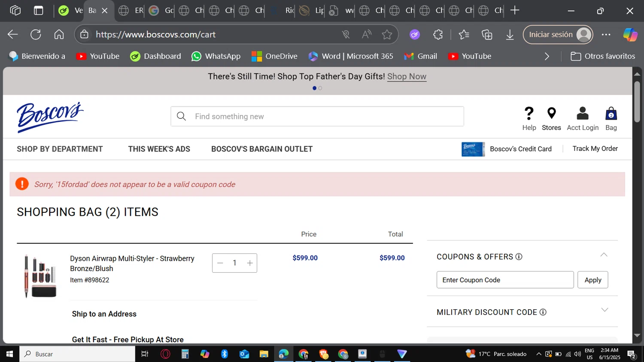Open Outlook from the taskbar
This screenshot has width=644, height=362.
point(244,354)
